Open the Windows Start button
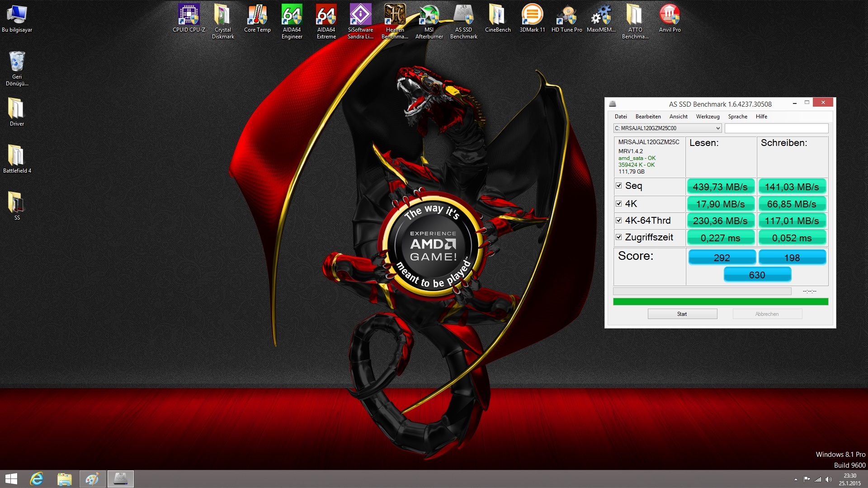This screenshot has height=488, width=868. [11, 479]
